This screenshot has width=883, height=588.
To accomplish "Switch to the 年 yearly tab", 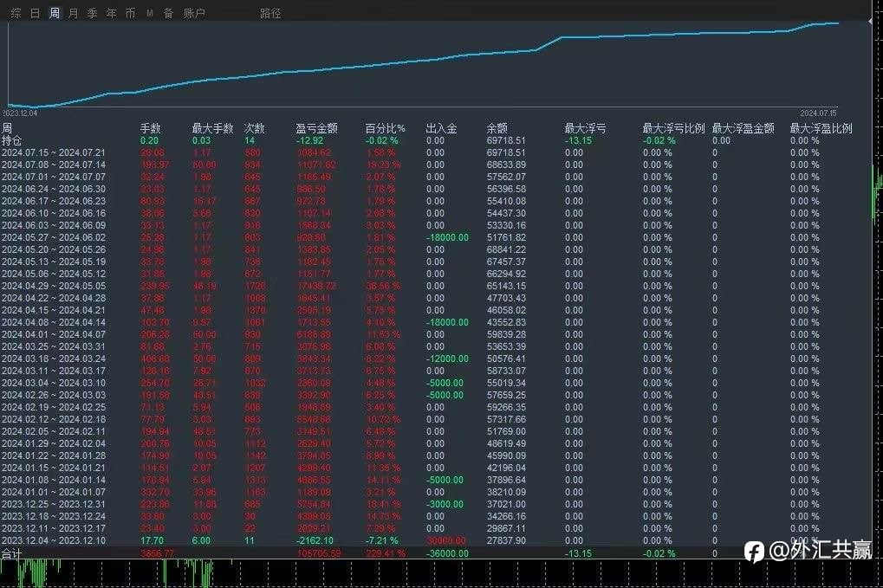I will (112, 13).
